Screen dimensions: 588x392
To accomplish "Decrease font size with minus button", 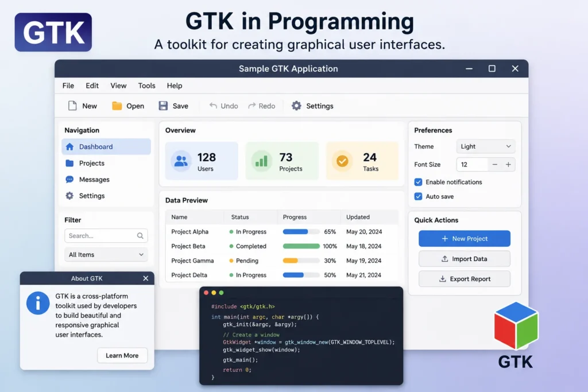I will coord(494,165).
